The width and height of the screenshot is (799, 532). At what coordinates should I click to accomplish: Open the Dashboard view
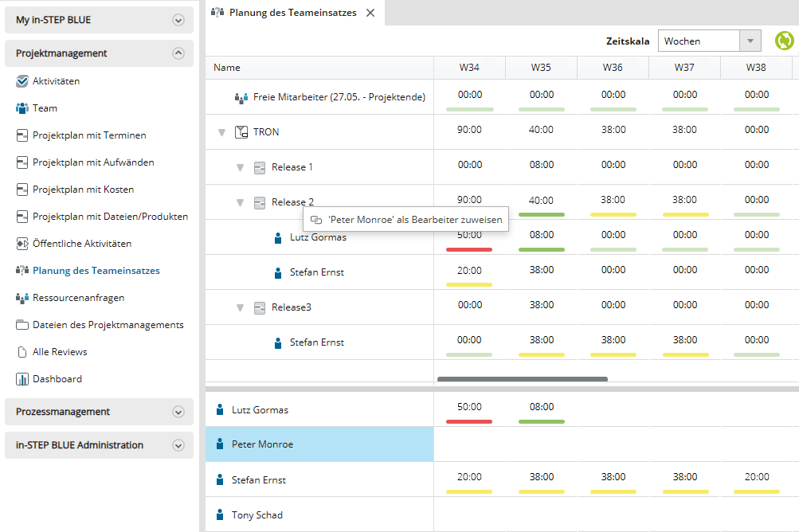coord(57,379)
